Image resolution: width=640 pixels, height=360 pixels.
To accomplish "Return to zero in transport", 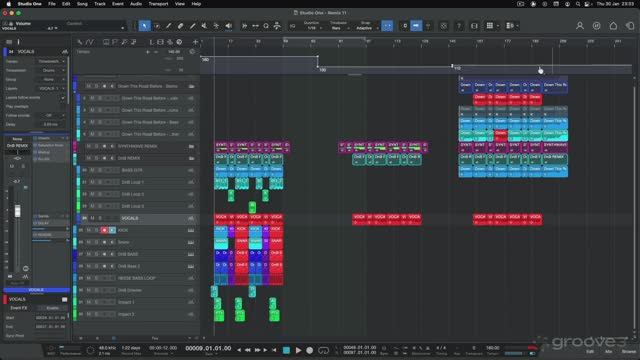I will (x=274, y=350).
